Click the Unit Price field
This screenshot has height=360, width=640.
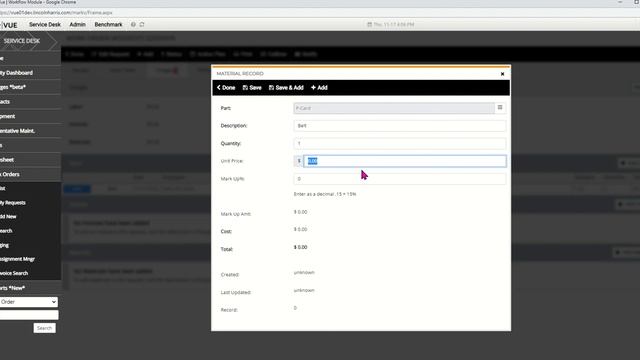pyautogui.click(x=405, y=161)
